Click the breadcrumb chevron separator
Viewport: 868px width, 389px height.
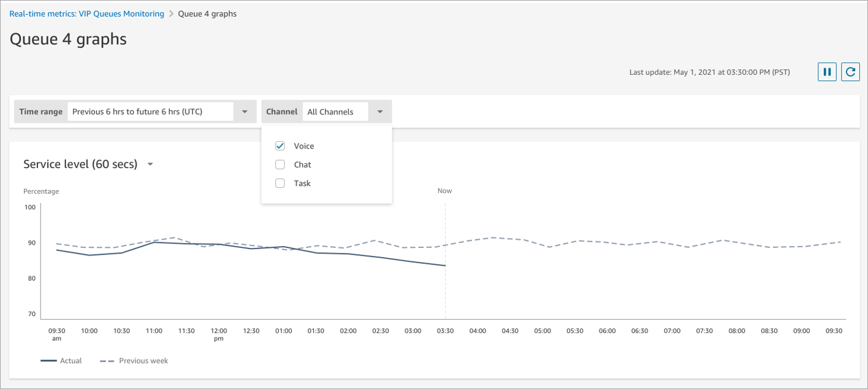coord(171,13)
